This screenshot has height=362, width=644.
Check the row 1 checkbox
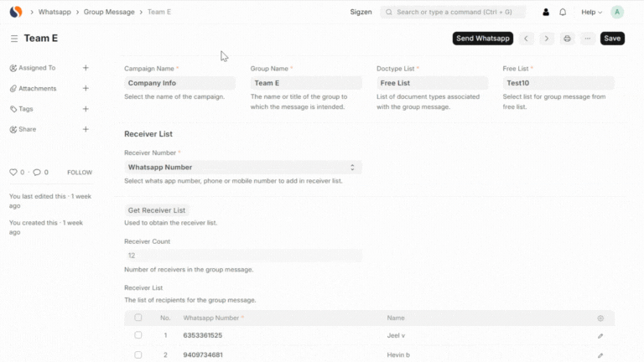pos(138,335)
